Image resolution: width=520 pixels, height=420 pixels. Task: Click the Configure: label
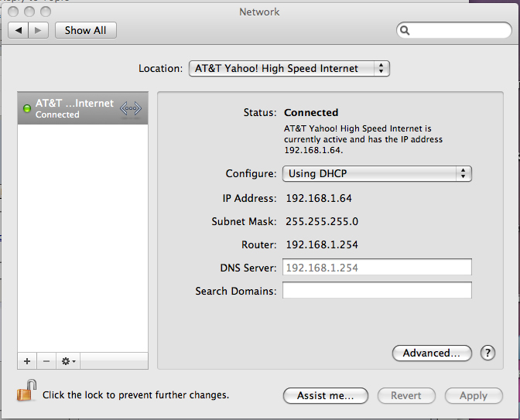click(251, 174)
